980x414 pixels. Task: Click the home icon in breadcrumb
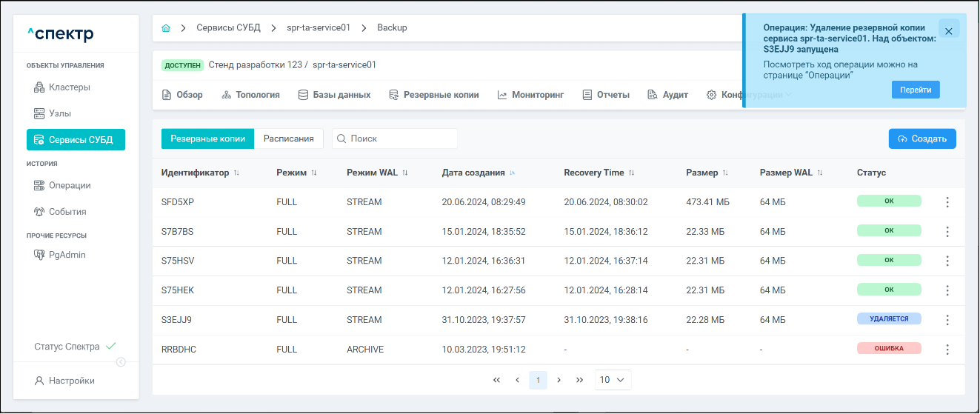166,28
